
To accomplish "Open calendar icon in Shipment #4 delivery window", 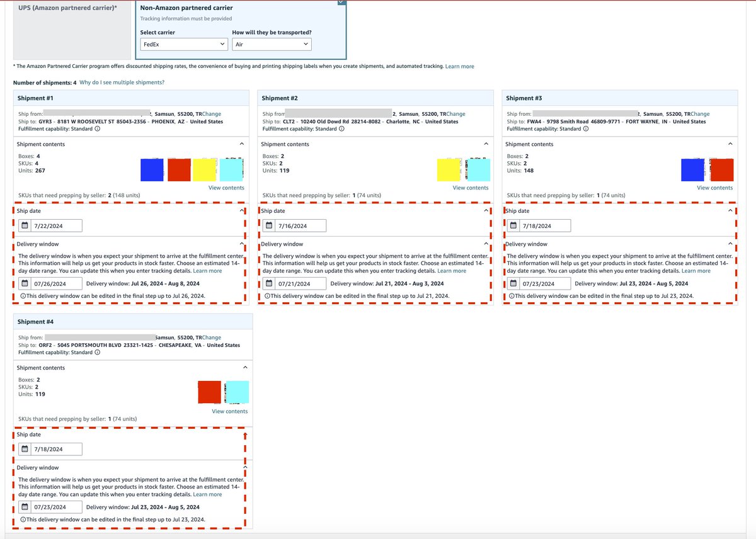I will pos(24,507).
